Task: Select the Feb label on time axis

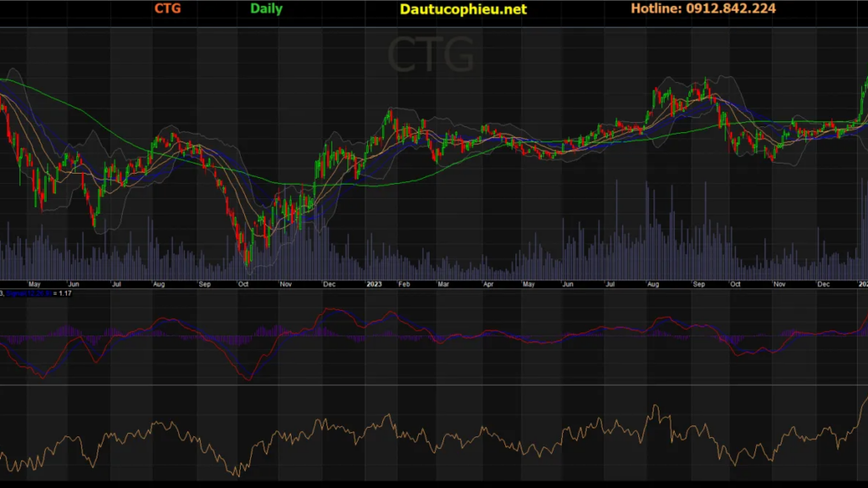Action: [404, 286]
